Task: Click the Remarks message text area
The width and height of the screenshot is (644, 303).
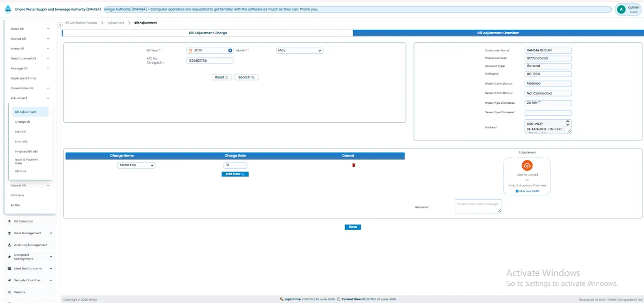Action: pos(478,206)
